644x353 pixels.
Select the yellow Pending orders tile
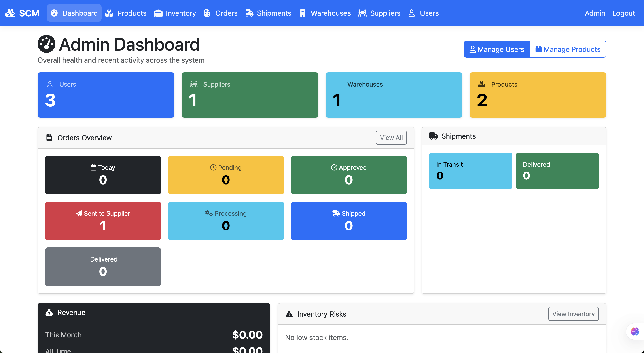pyautogui.click(x=226, y=175)
